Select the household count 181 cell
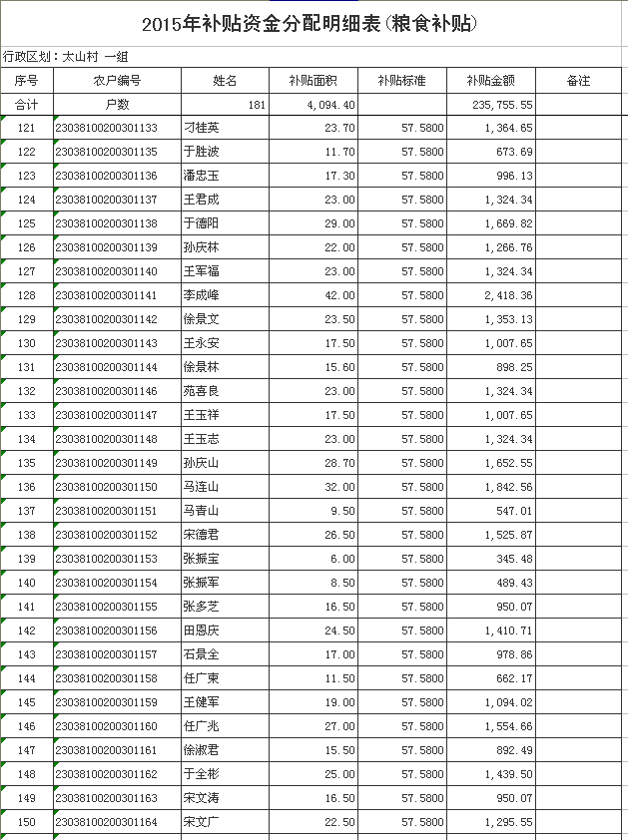The height and width of the screenshot is (840, 628). (226, 105)
